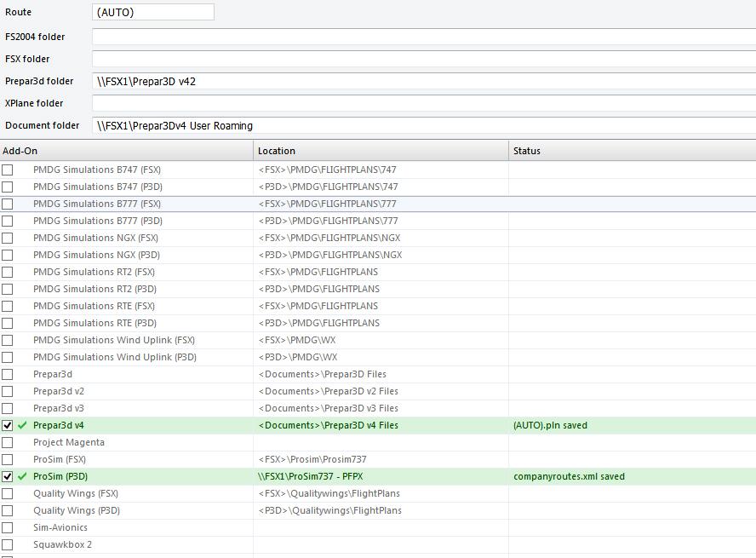Uncheck the Prepar3d v4 checkbox
This screenshot has height=558, width=756.
(8, 425)
